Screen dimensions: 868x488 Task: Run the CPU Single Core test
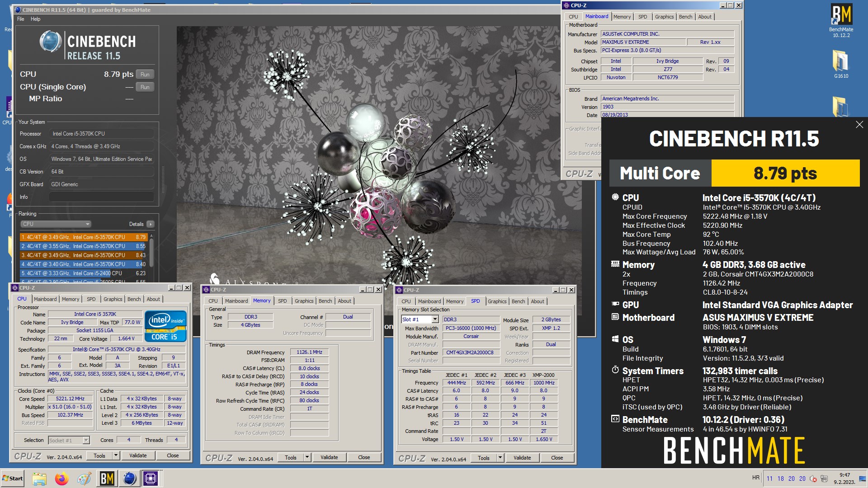(145, 87)
